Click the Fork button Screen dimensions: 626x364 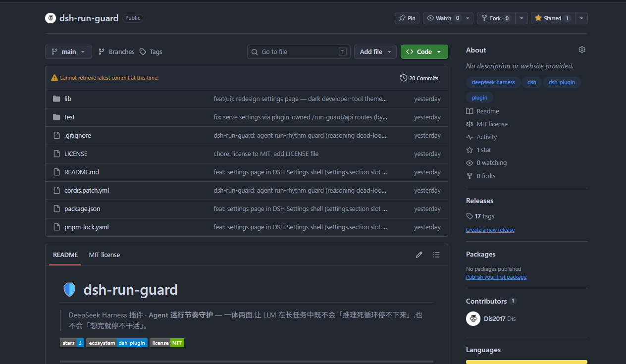(x=496, y=18)
